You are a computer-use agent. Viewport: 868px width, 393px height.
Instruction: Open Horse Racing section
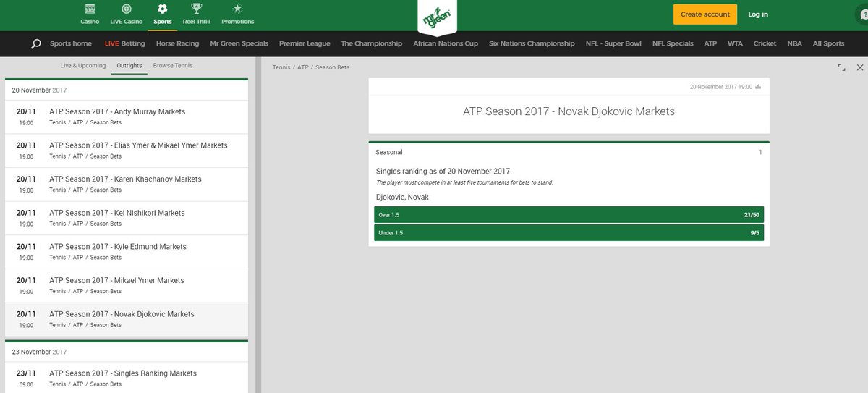[x=177, y=43]
